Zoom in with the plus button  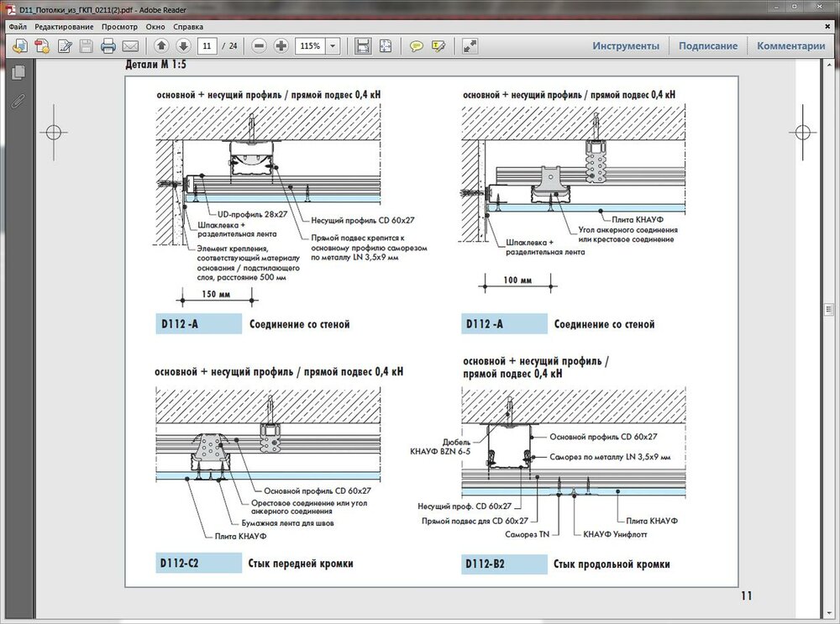[281, 46]
